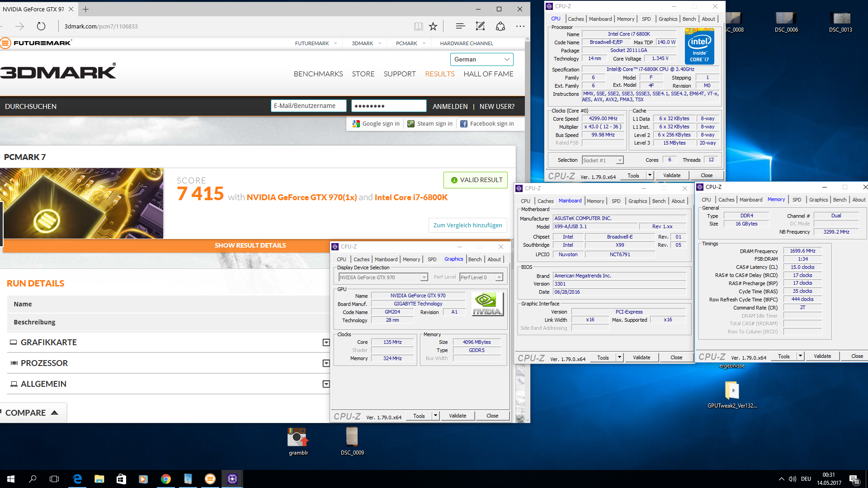
Task: Click the forward navigation arrow in Edge
Action: click(x=19, y=26)
